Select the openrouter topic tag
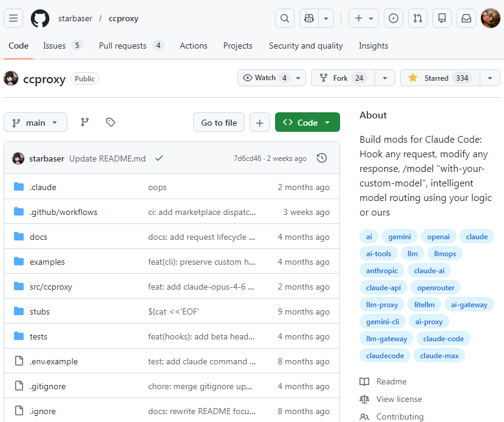 point(435,288)
